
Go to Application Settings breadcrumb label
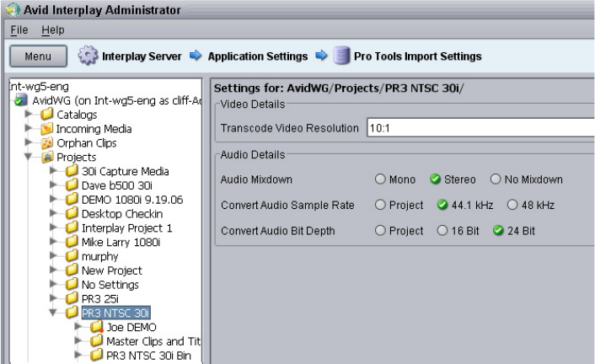click(x=258, y=56)
